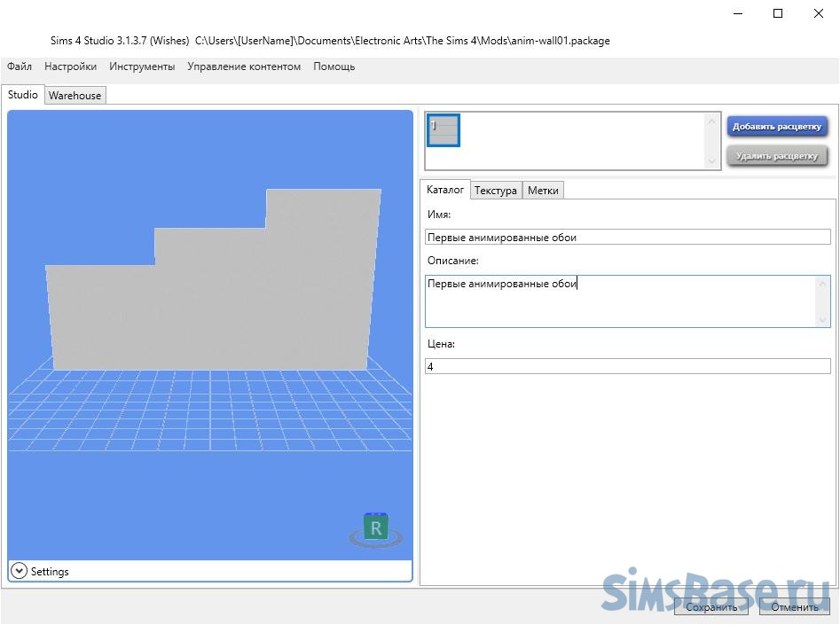The image size is (840, 625).
Task: Click the R reset view cube icon
Action: pos(376,528)
